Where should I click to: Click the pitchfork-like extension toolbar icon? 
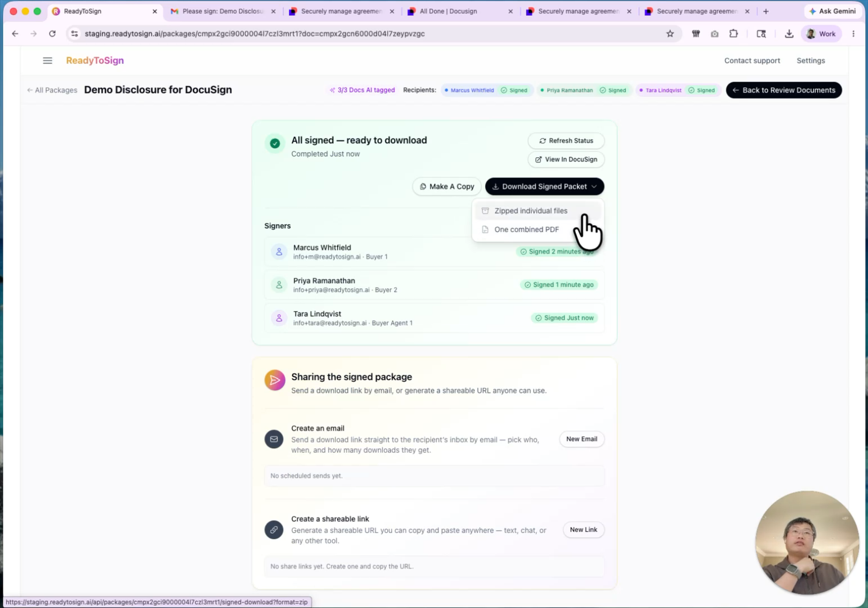coord(696,34)
